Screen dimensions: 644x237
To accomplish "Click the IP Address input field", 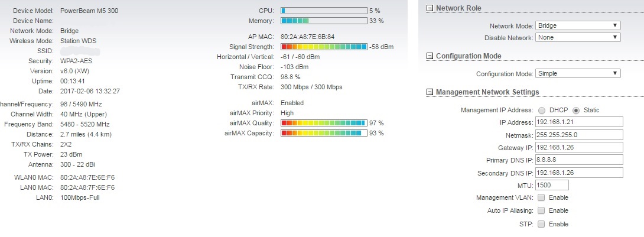I will click(x=579, y=122).
